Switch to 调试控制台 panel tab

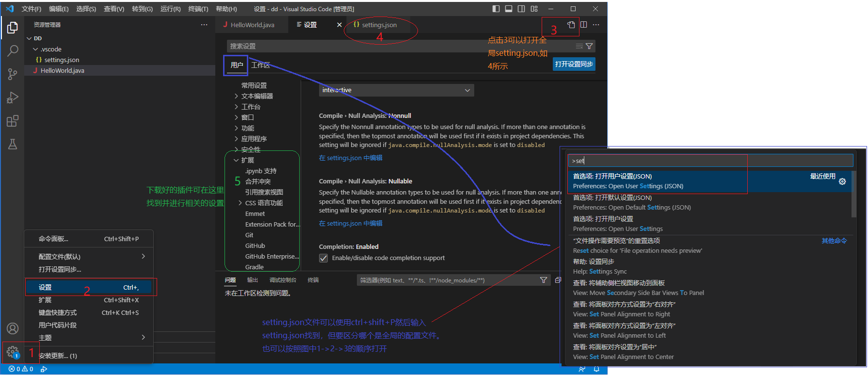click(x=283, y=280)
